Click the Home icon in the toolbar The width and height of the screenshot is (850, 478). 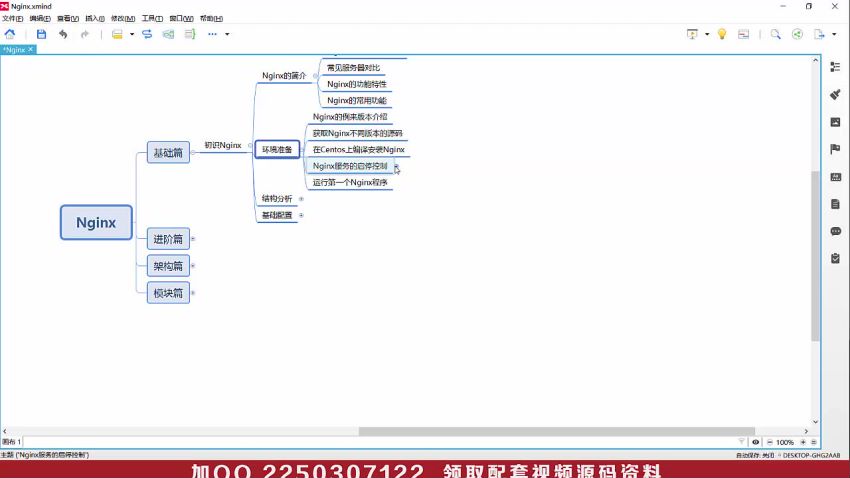tap(10, 34)
